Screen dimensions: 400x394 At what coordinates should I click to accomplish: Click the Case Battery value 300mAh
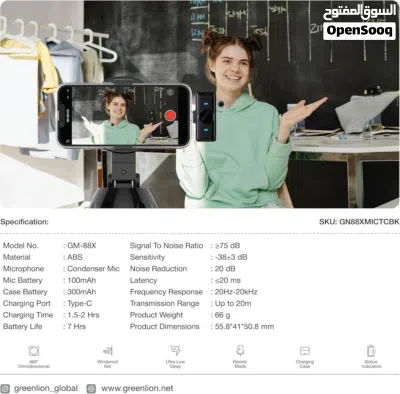pyautogui.click(x=82, y=292)
